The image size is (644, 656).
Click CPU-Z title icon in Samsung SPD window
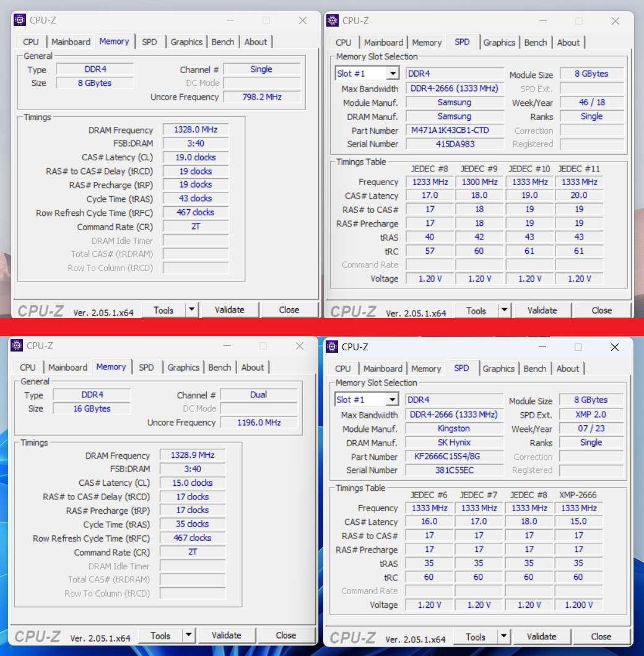pyautogui.click(x=333, y=20)
